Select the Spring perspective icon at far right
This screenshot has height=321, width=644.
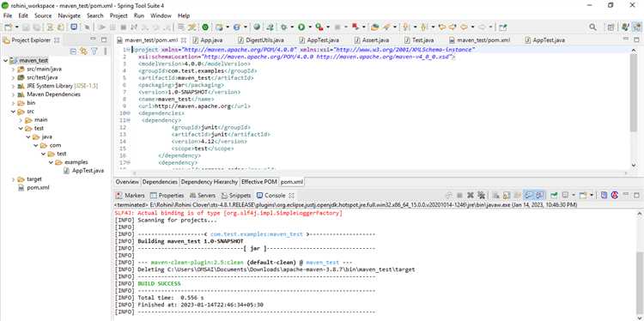coord(636,27)
